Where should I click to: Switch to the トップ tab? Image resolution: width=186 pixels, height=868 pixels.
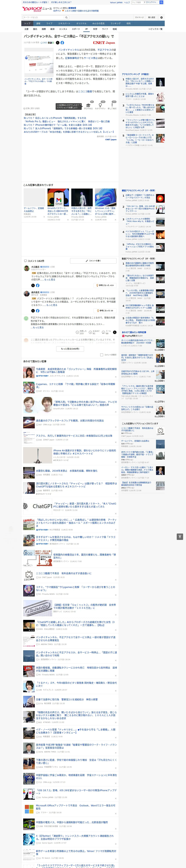tap(27, 24)
